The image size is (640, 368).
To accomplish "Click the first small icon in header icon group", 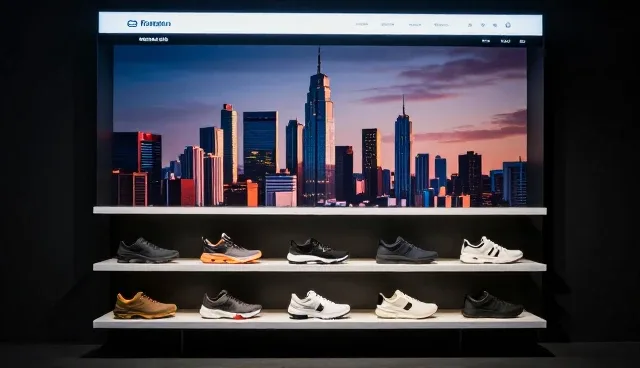I will [470, 25].
